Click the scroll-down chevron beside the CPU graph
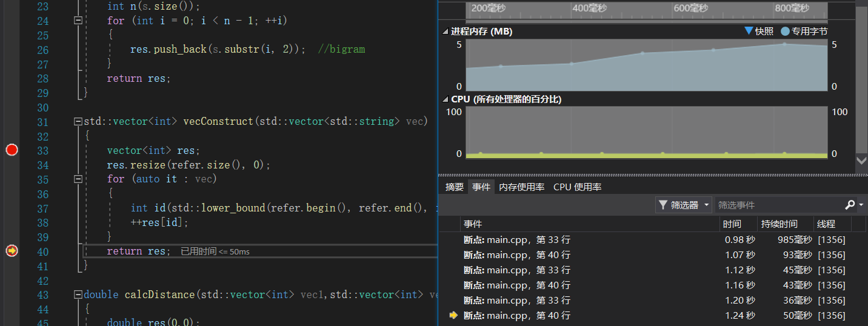This screenshot has width=868, height=326. pyautogui.click(x=861, y=161)
